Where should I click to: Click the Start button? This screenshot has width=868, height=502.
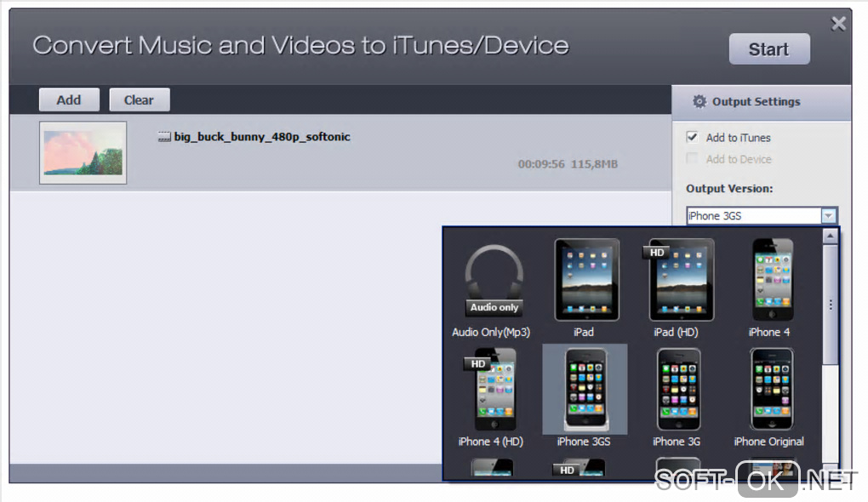769,49
